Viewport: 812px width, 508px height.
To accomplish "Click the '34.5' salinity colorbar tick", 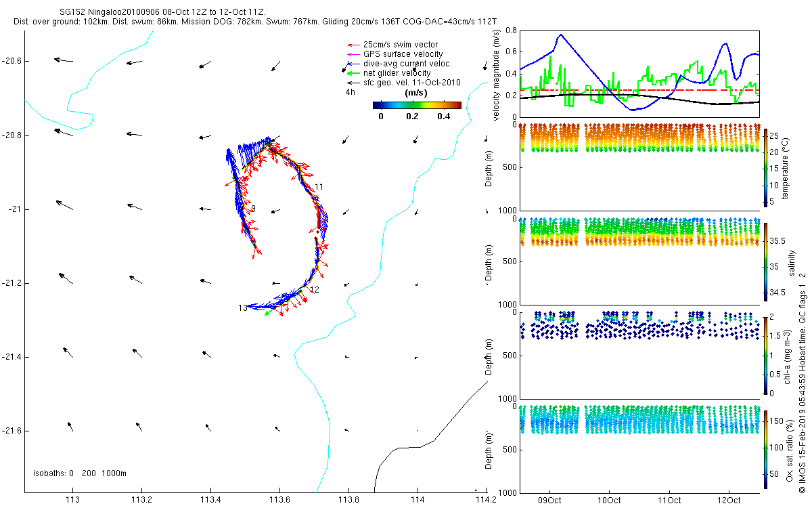I will point(777,293).
